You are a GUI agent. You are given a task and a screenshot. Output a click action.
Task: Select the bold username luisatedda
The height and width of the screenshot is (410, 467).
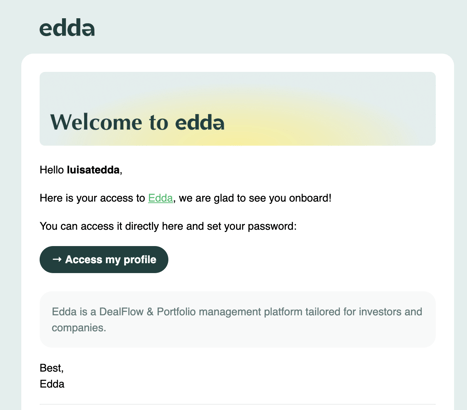(x=93, y=170)
